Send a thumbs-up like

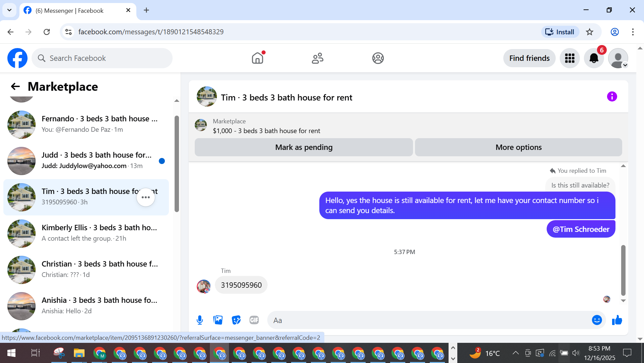point(617,320)
